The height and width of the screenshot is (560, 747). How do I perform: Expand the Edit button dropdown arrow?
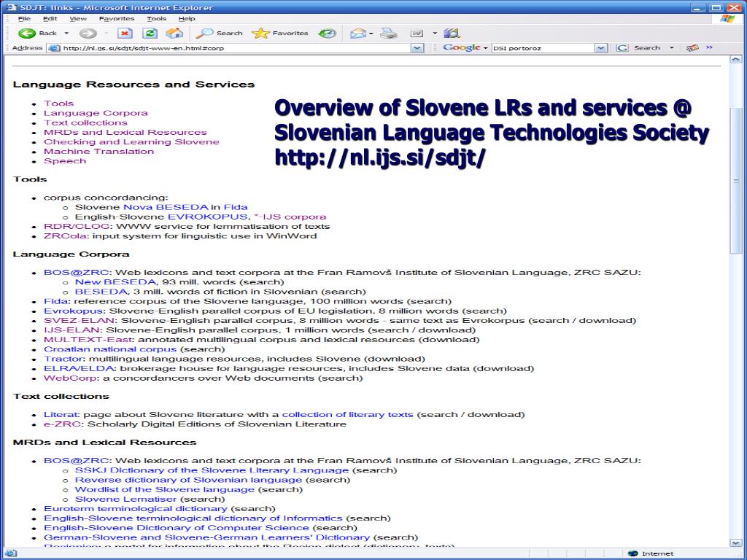tap(435, 33)
